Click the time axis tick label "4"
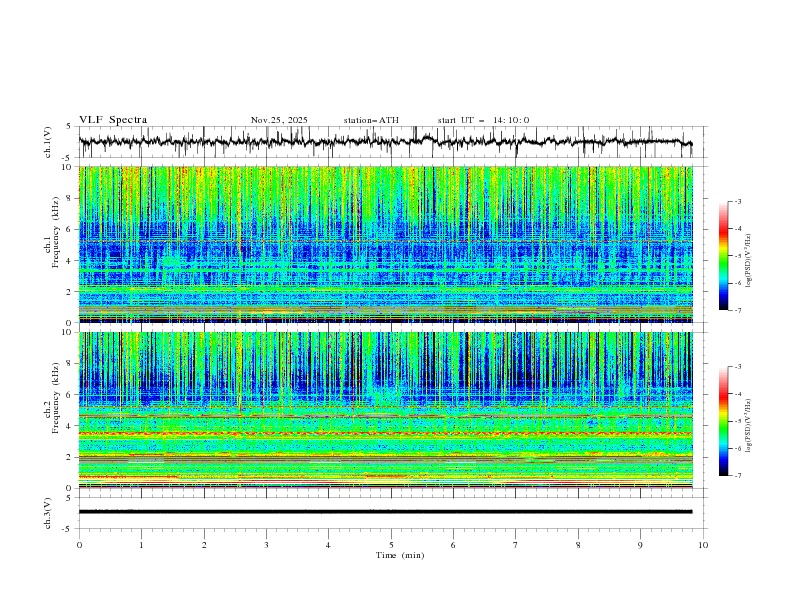 coord(328,545)
